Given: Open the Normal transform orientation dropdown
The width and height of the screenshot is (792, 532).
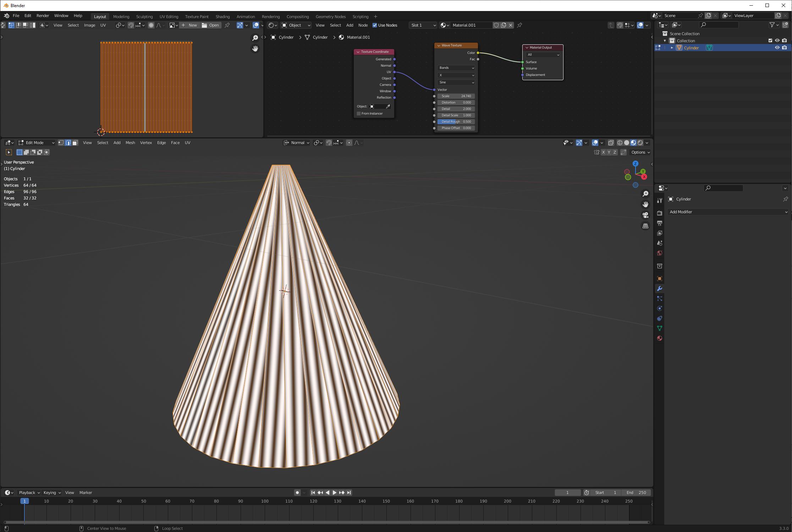Looking at the screenshot, I should 297,143.
